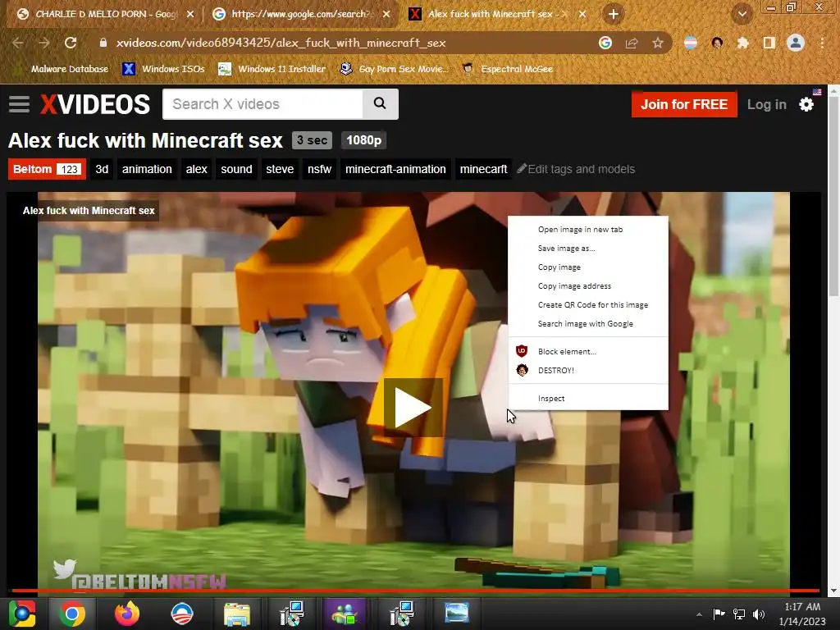Click the face avatar extension in toolbar
Screen dimensions: 840x630
click(x=717, y=43)
